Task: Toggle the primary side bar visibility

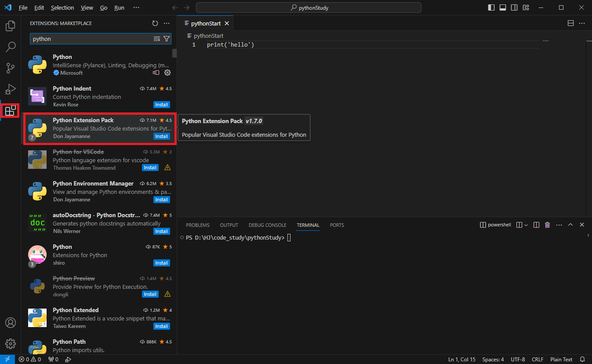Action: pos(491,8)
